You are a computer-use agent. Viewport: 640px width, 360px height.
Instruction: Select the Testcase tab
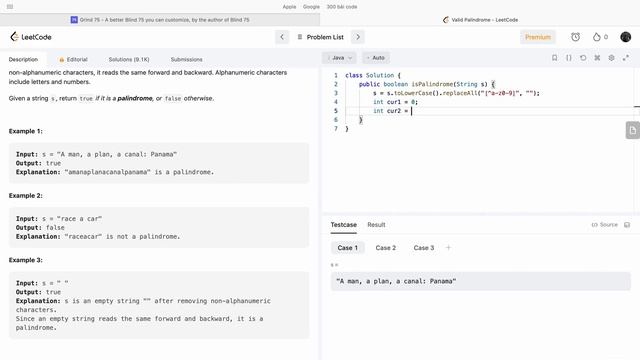[344, 225]
